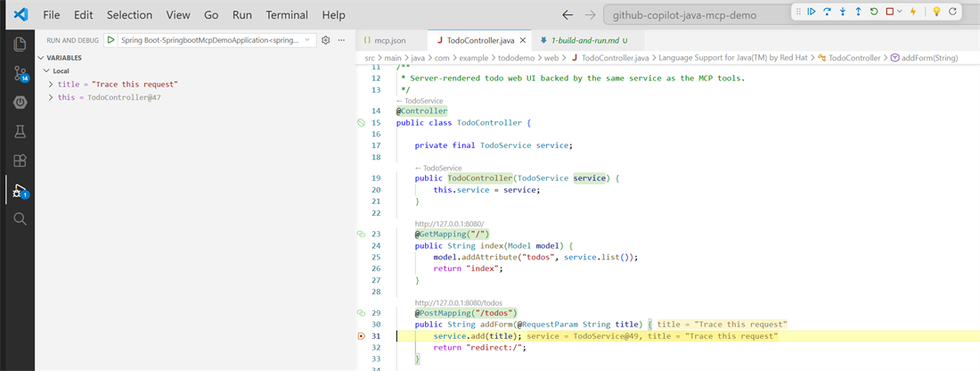The height and width of the screenshot is (371, 980).
Task: Switch to the 1-build-and-run.md tab
Action: pos(585,41)
